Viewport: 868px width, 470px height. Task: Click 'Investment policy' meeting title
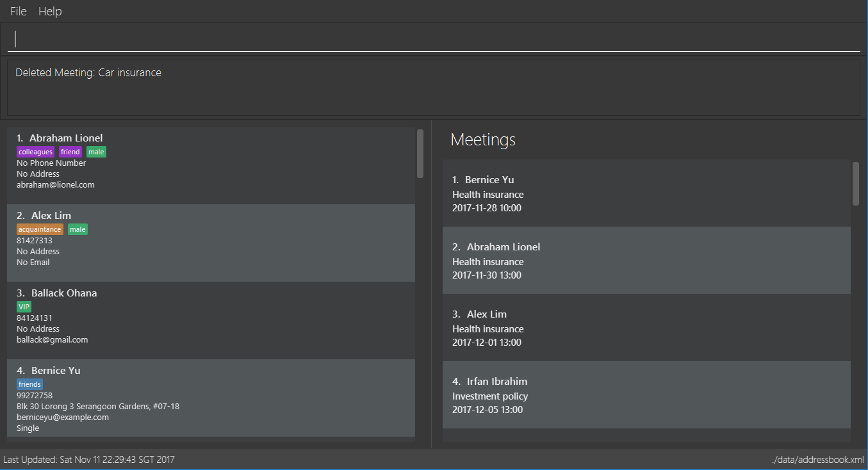[490, 396]
